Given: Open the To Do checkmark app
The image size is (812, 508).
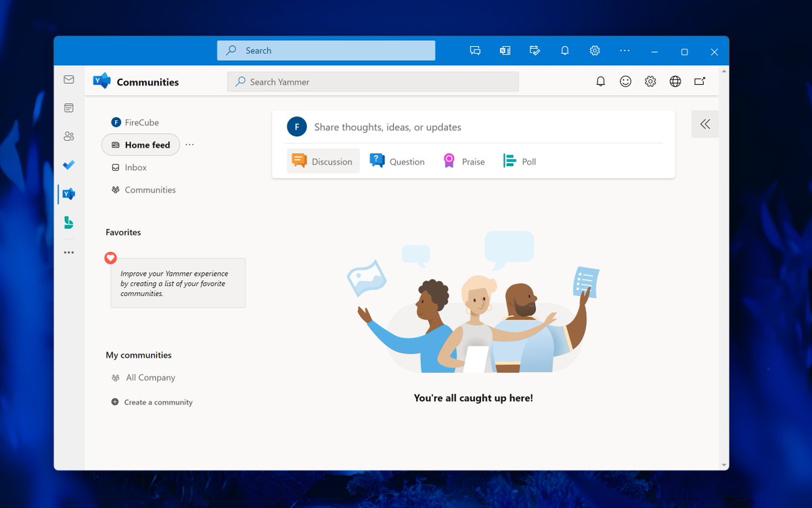Looking at the screenshot, I should [x=68, y=165].
